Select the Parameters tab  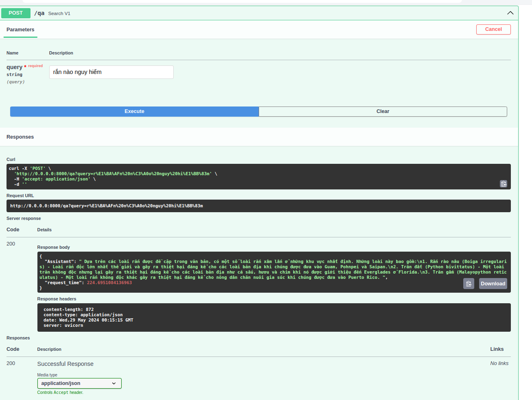pyautogui.click(x=20, y=30)
